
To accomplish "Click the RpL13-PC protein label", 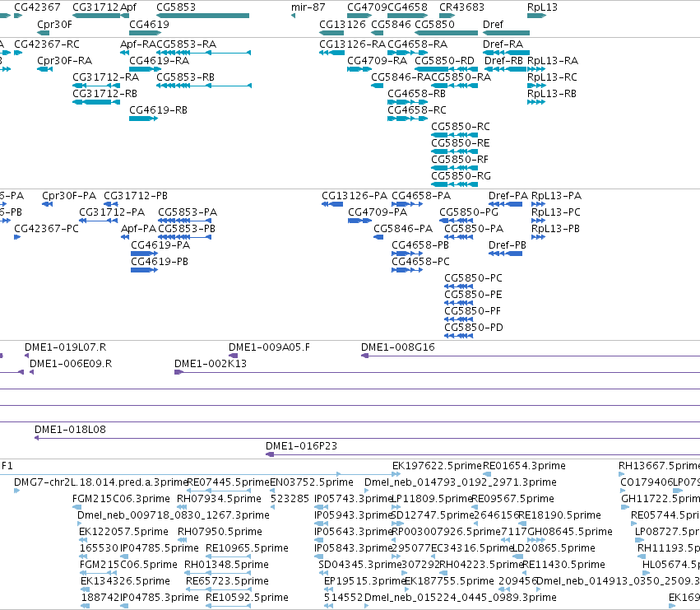I will click(x=556, y=212).
